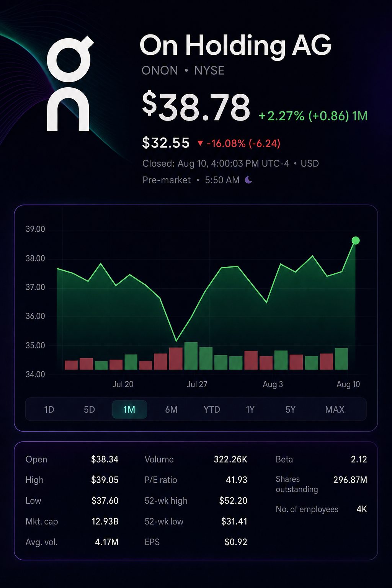
Task: Click the Jul 20 x-axis date label
Action: coord(123,384)
